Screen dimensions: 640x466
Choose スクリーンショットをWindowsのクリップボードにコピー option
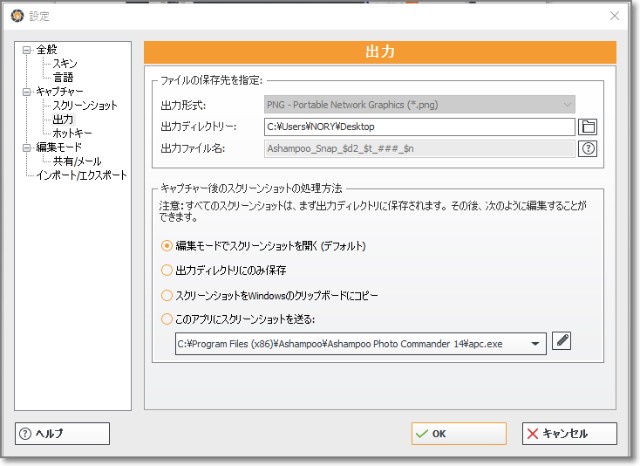click(167, 295)
